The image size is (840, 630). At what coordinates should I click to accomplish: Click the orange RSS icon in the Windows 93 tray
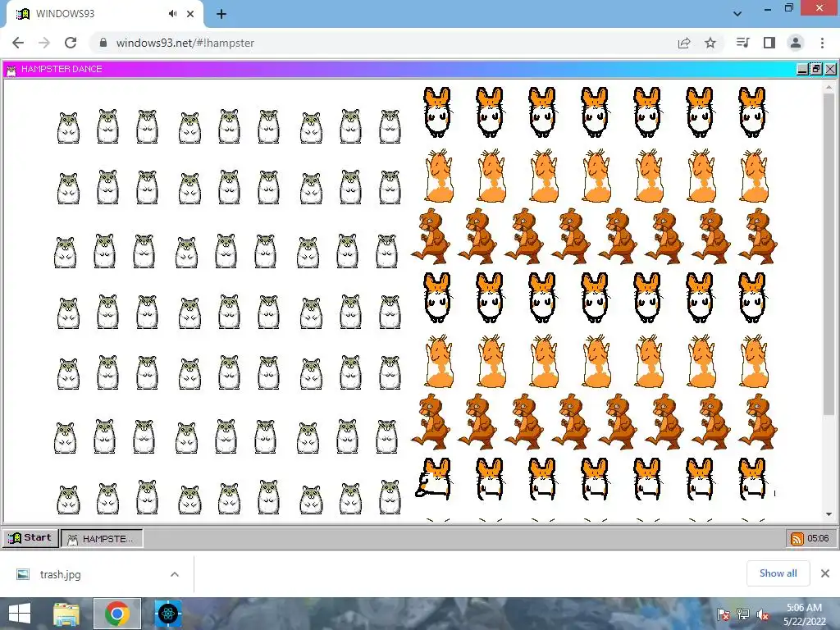tap(797, 538)
